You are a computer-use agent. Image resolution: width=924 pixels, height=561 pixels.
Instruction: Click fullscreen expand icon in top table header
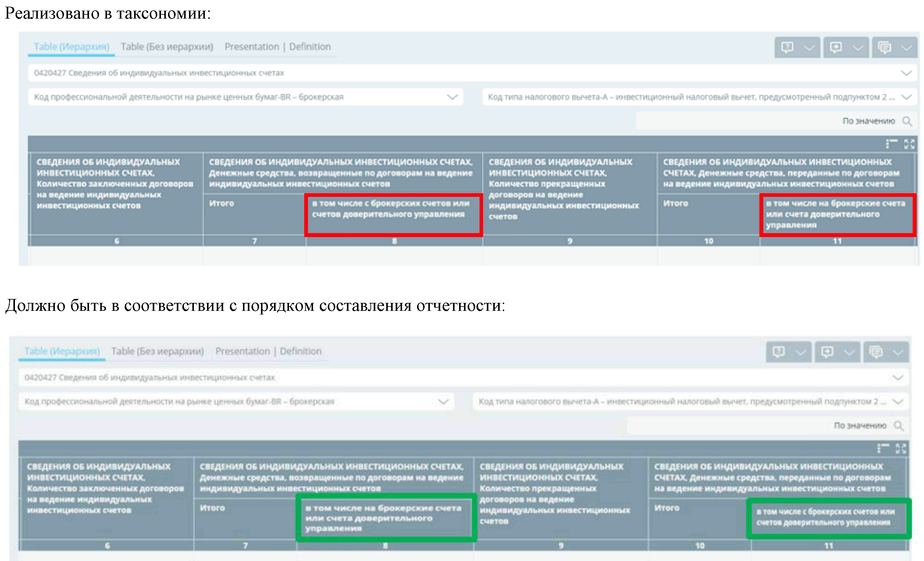click(x=909, y=144)
